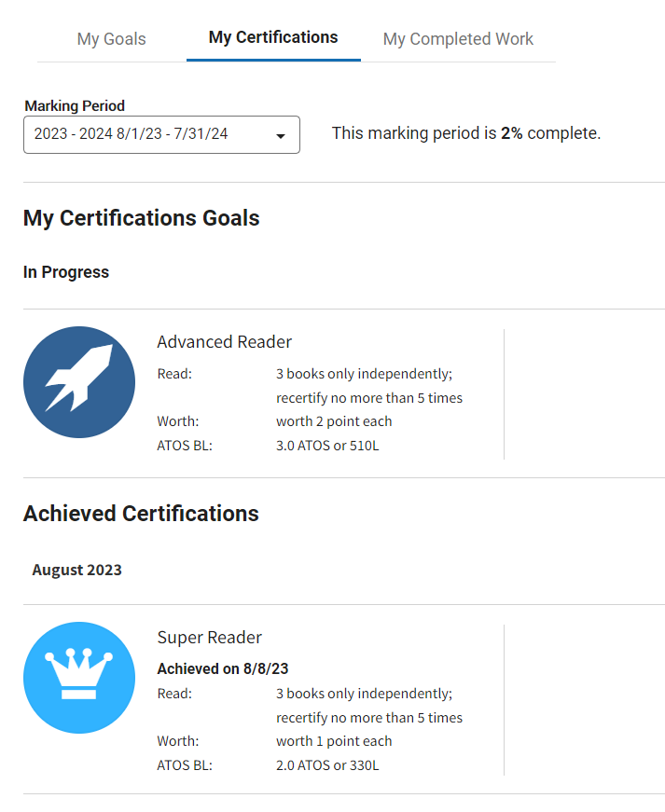Switch to the My Goals tab
This screenshot has width=665, height=812.
[x=111, y=39]
